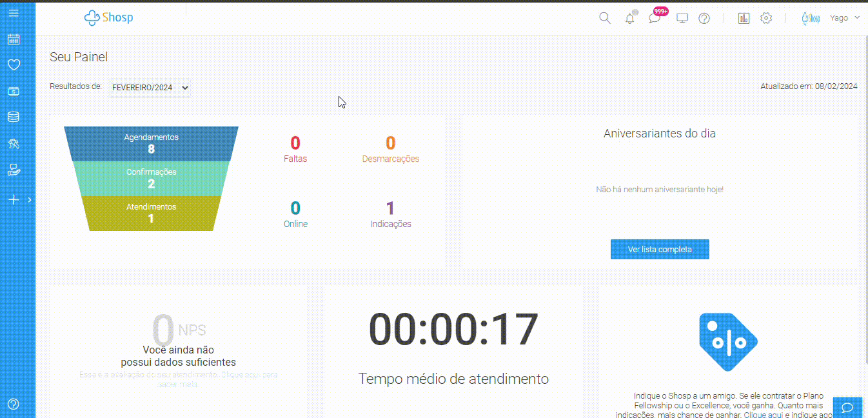Open the chat messages icon with 999+ badge

(x=654, y=18)
